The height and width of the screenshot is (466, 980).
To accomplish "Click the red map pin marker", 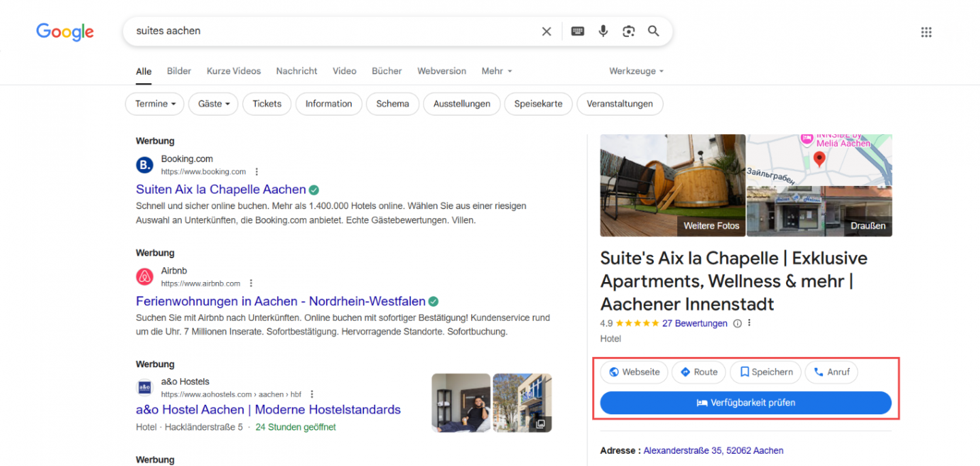I will point(819,160).
